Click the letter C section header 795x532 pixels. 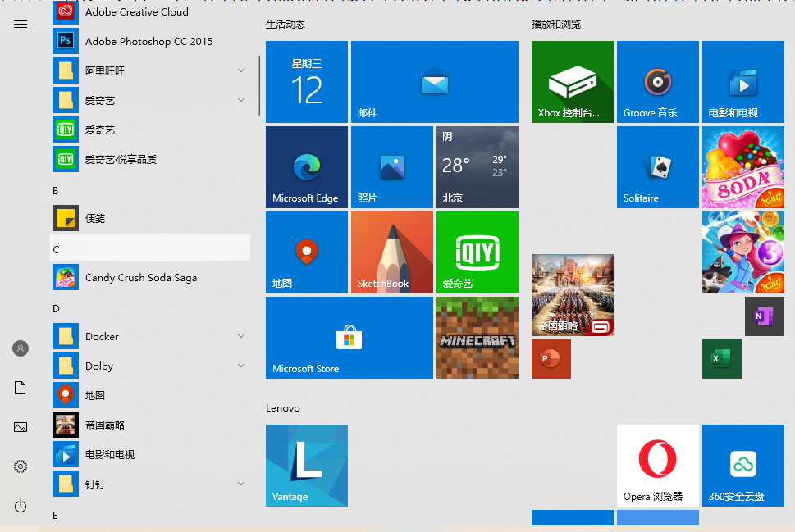click(150, 248)
